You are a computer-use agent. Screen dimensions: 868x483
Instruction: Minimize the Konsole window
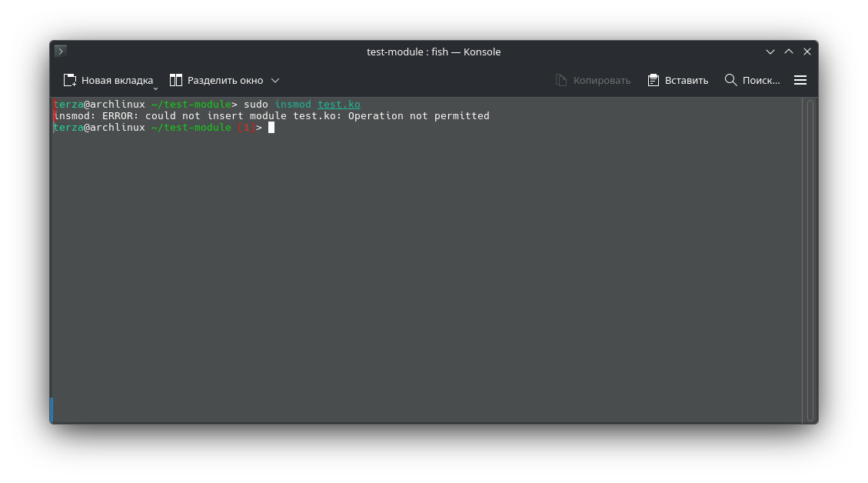(x=770, y=52)
